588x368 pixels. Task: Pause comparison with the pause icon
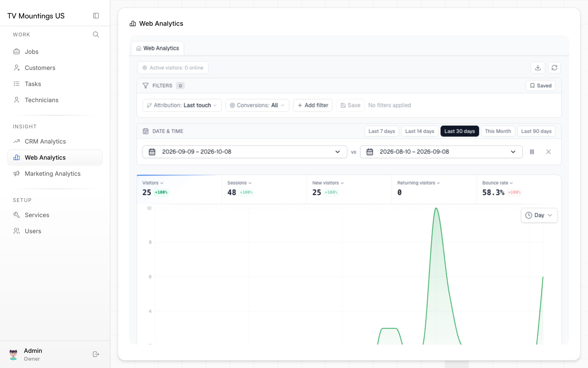click(532, 152)
